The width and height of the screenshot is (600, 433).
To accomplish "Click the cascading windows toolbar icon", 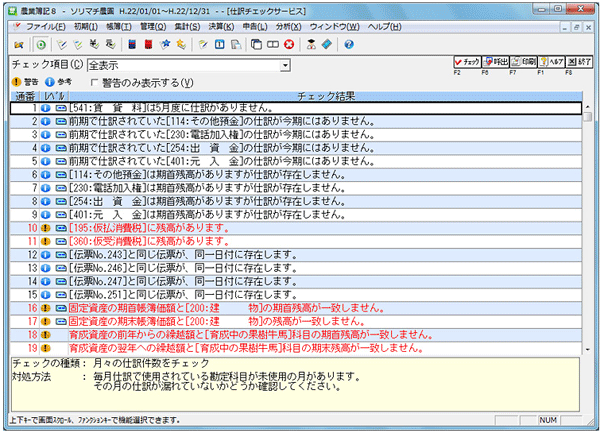I will pyautogui.click(x=256, y=45).
